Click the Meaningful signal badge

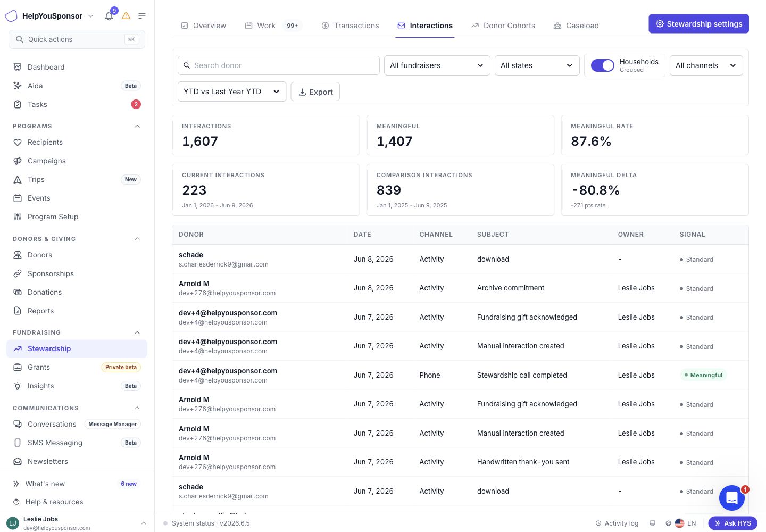[703, 375]
